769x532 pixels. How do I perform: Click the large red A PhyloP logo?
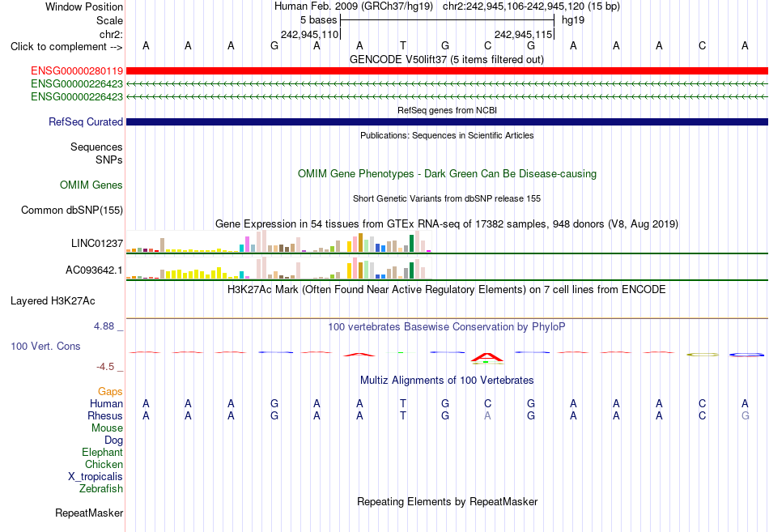(487, 358)
